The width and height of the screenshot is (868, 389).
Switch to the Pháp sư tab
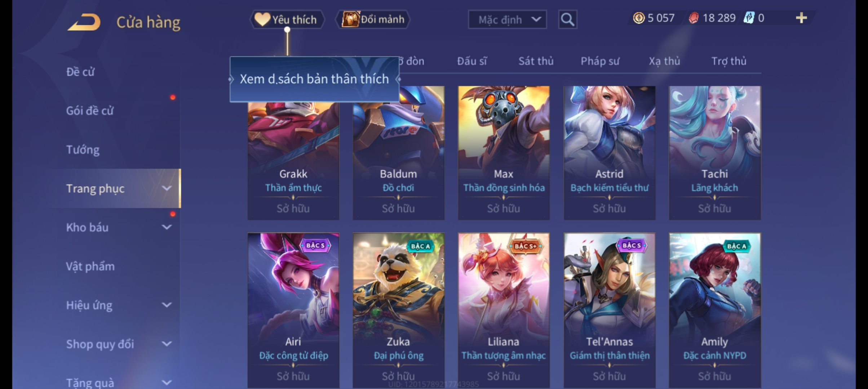pyautogui.click(x=600, y=61)
